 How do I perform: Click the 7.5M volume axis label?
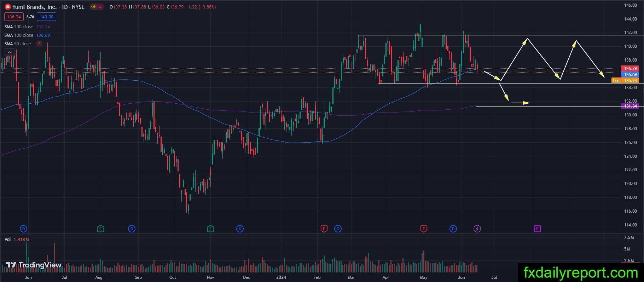click(x=629, y=237)
